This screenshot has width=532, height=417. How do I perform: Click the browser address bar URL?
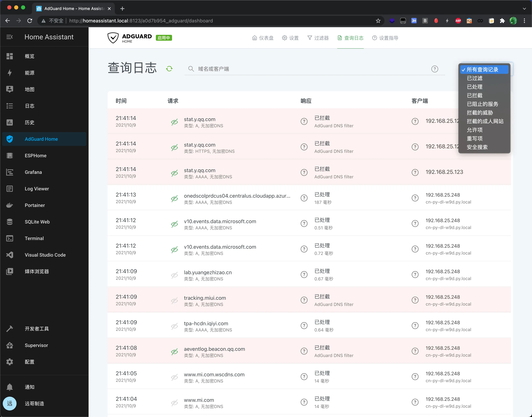(141, 21)
